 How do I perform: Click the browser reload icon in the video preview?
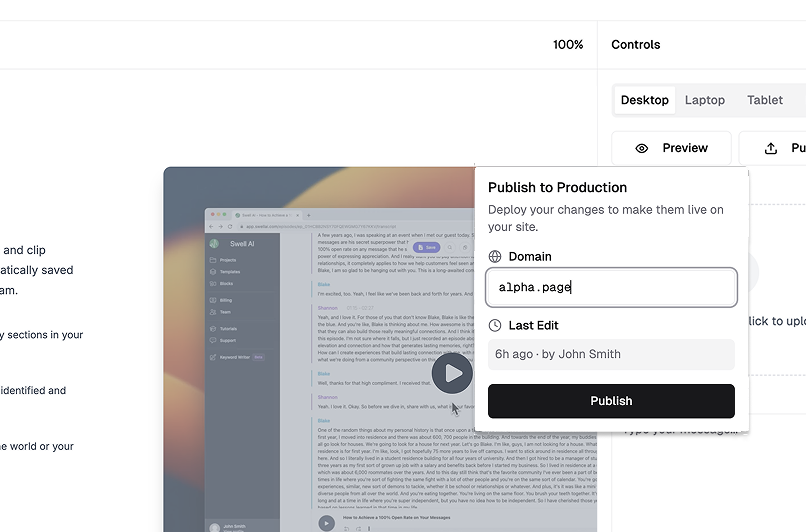point(230,227)
